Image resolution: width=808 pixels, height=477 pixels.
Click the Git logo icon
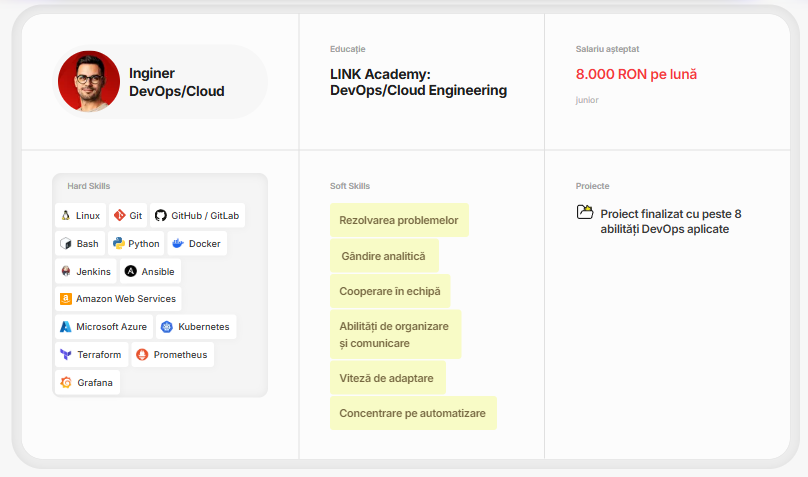[120, 215]
